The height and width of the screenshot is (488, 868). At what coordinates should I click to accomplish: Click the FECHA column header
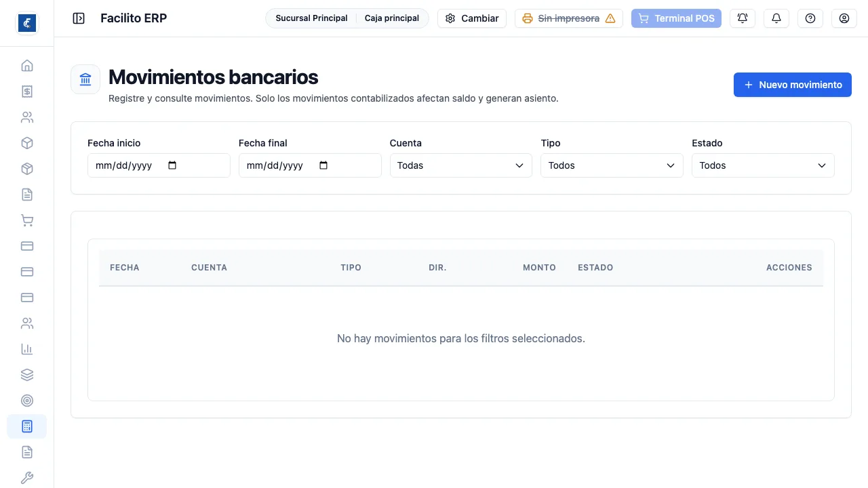pyautogui.click(x=125, y=268)
